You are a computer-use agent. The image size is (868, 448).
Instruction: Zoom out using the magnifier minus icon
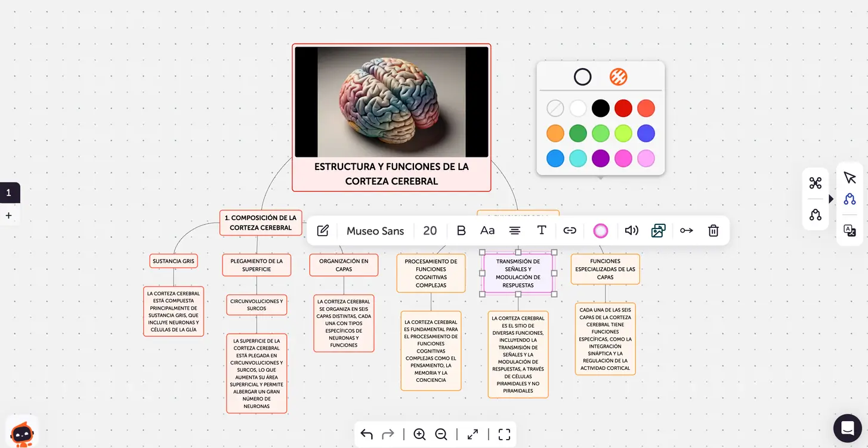click(441, 434)
